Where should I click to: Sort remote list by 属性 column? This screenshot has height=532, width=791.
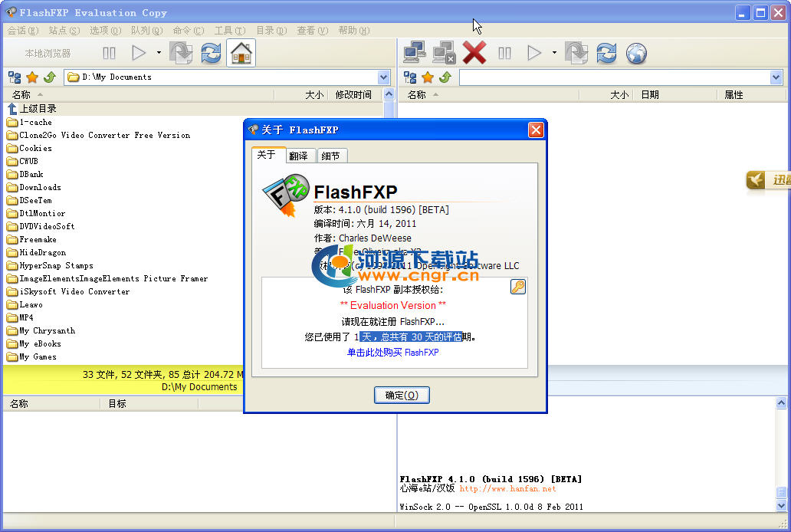(751, 94)
